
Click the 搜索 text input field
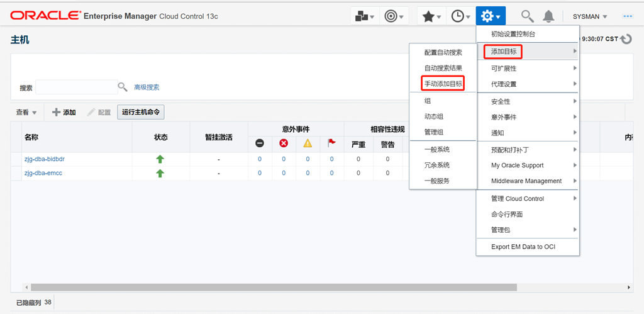pyautogui.click(x=77, y=87)
